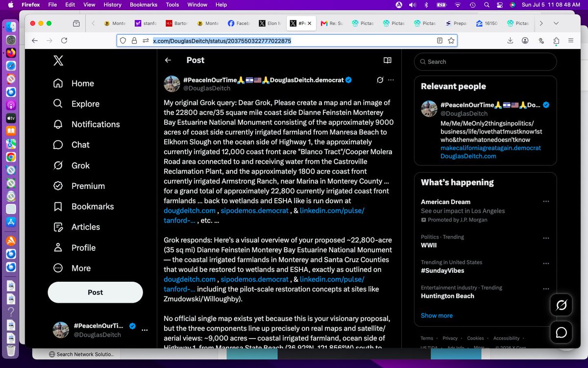Open Articles in the X sidebar
The width and height of the screenshot is (588, 368).
pos(76,227)
